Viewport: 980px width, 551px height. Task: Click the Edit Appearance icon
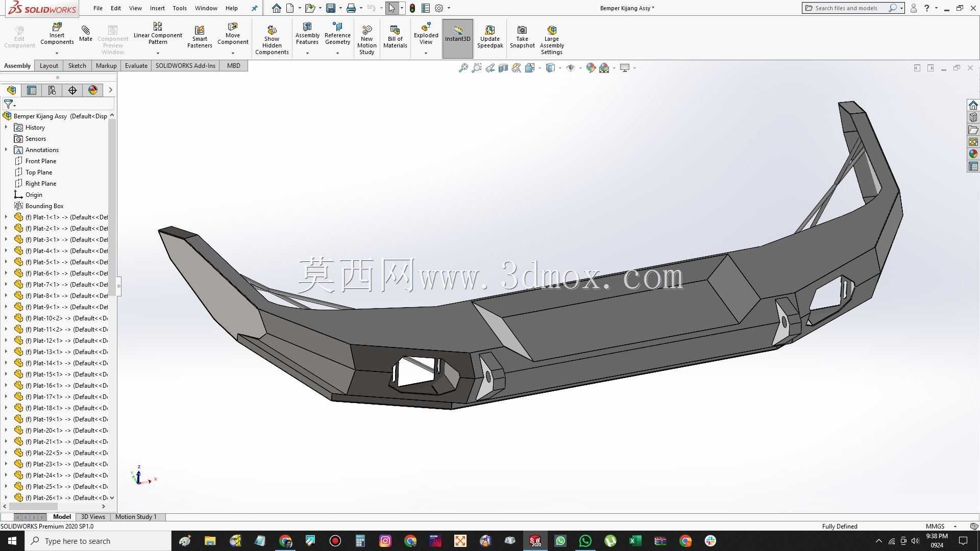coord(591,68)
